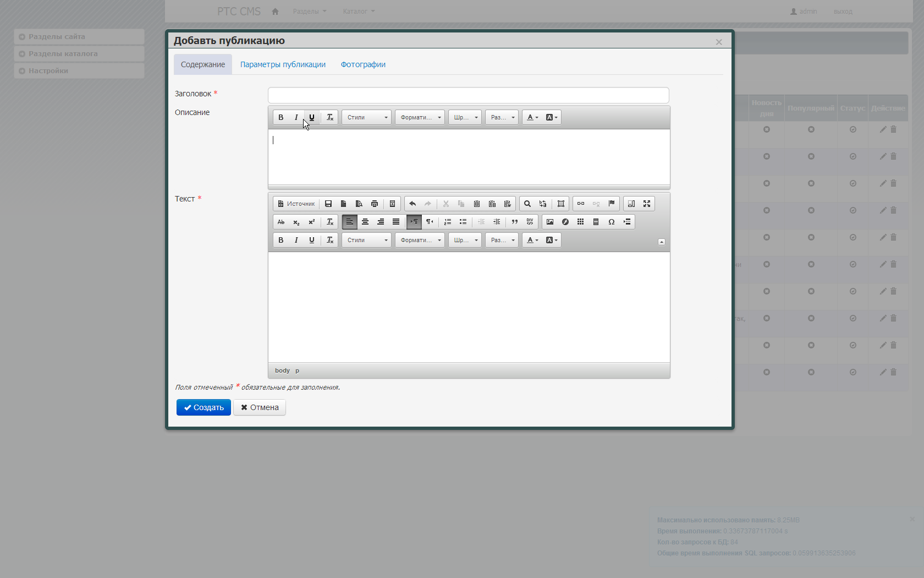Screen dimensions: 924x578
Task: Open text color picker in Текст editor
Action: pos(532,240)
